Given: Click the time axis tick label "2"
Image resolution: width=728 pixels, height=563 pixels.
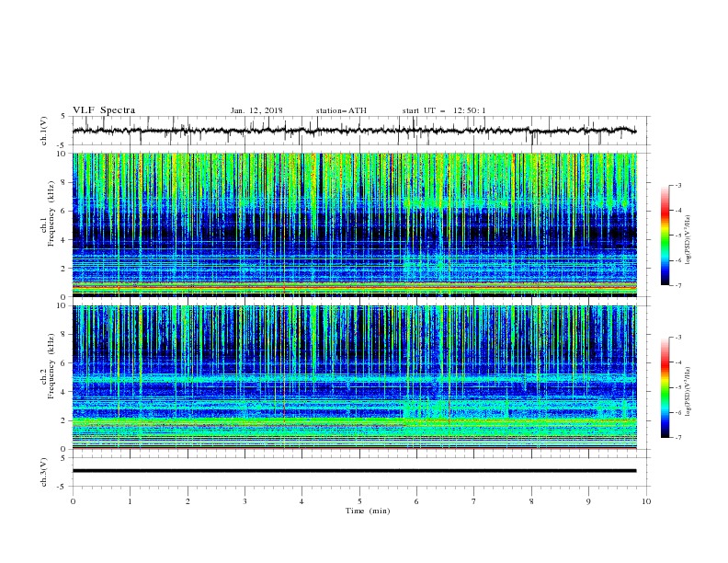Looking at the screenshot, I should (188, 501).
